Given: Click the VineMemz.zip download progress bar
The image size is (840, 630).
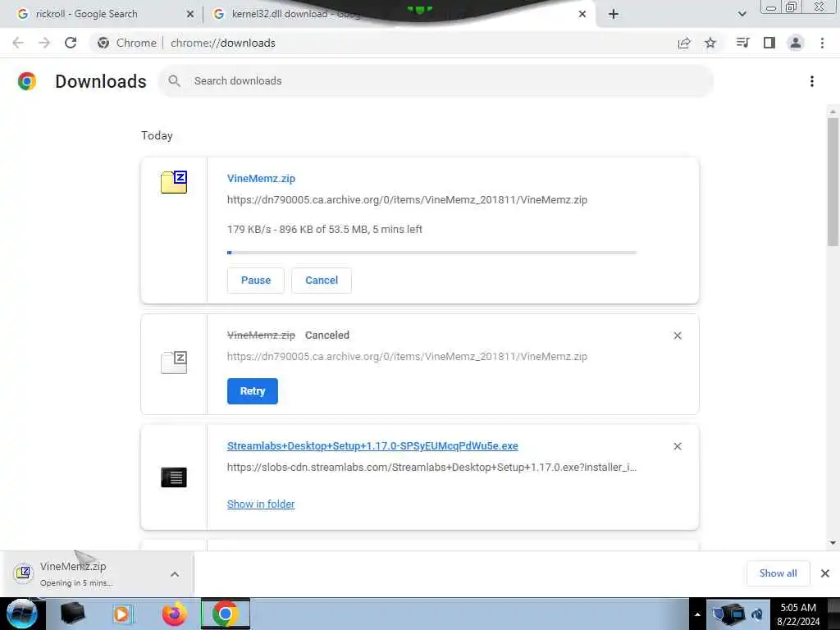Looking at the screenshot, I should (x=431, y=253).
